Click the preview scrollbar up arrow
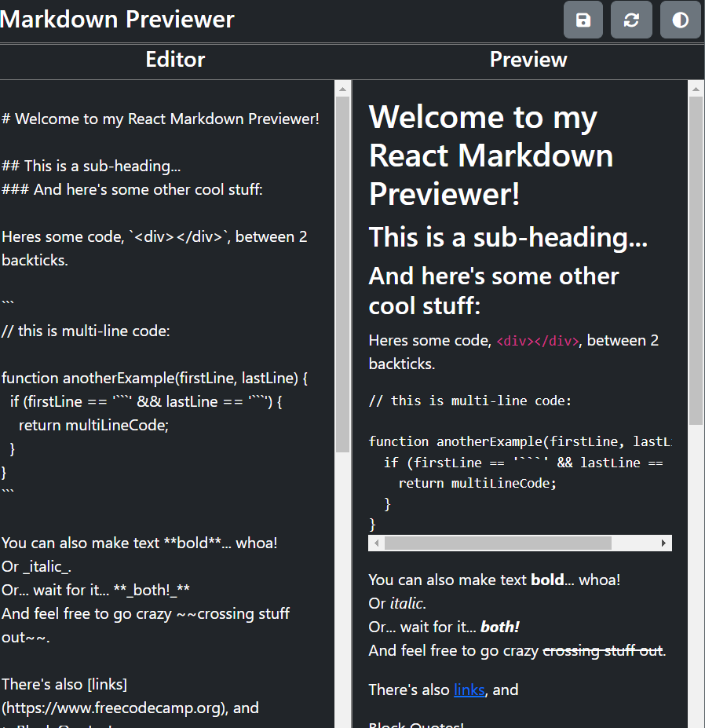 [x=696, y=90]
